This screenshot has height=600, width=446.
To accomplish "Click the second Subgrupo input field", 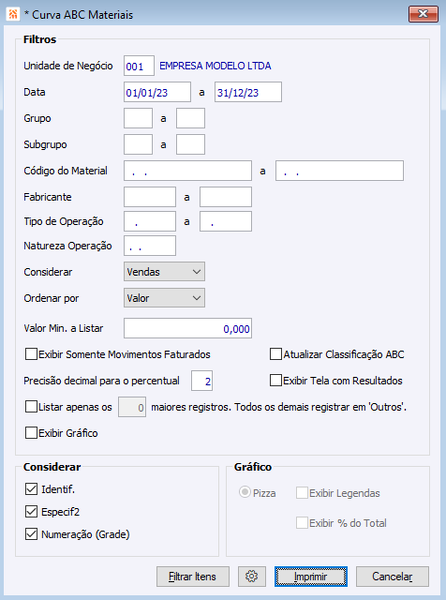I will (x=190, y=144).
